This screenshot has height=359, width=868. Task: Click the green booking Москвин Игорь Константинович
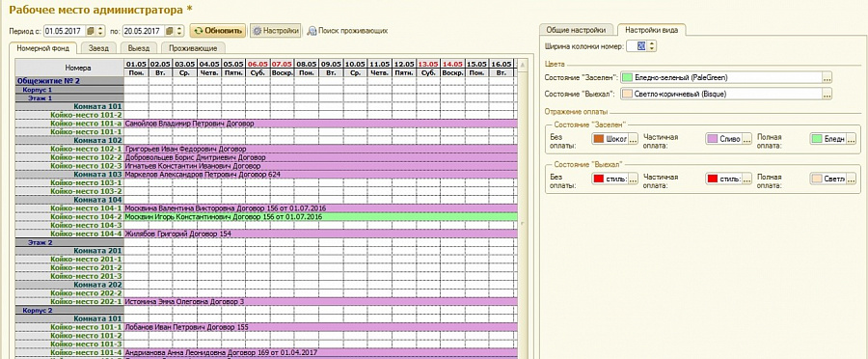coord(320,216)
